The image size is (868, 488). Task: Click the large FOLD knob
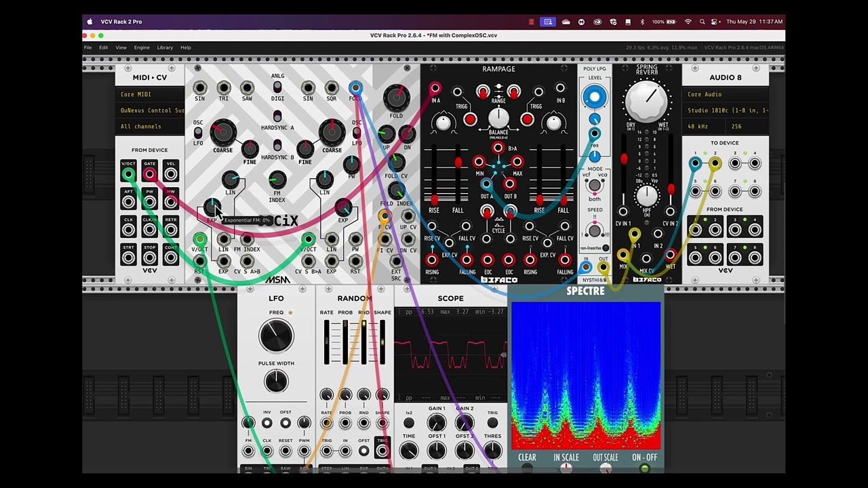(x=396, y=98)
